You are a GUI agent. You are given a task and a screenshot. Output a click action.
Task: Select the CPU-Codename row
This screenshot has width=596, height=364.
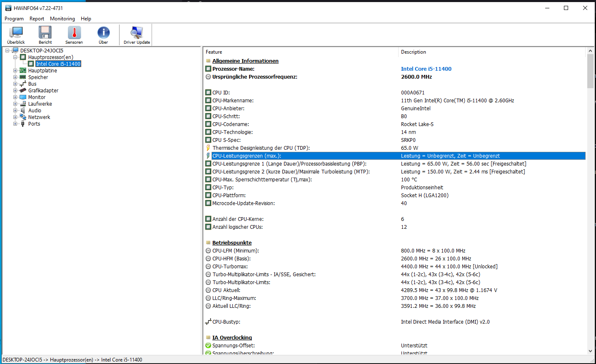click(395, 124)
